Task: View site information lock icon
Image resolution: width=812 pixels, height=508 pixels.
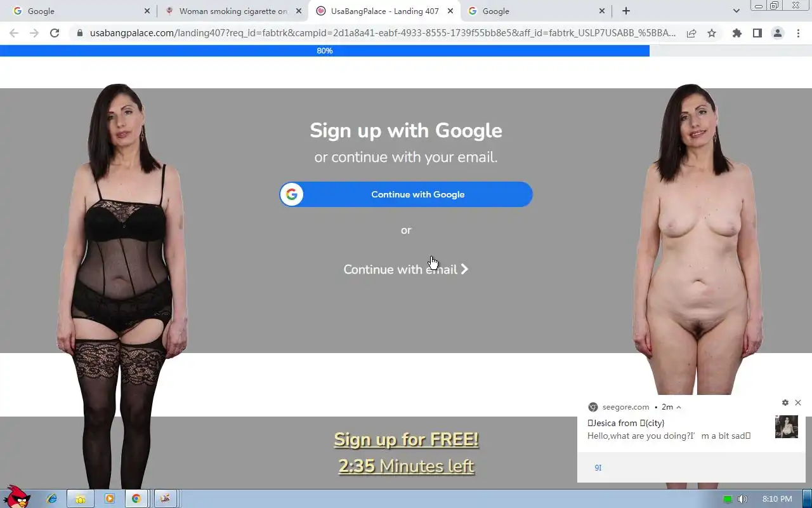Action: pos(80,33)
